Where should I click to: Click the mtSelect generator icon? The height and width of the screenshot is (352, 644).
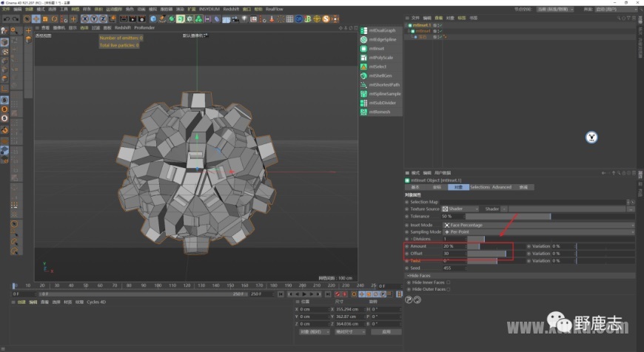363,67
